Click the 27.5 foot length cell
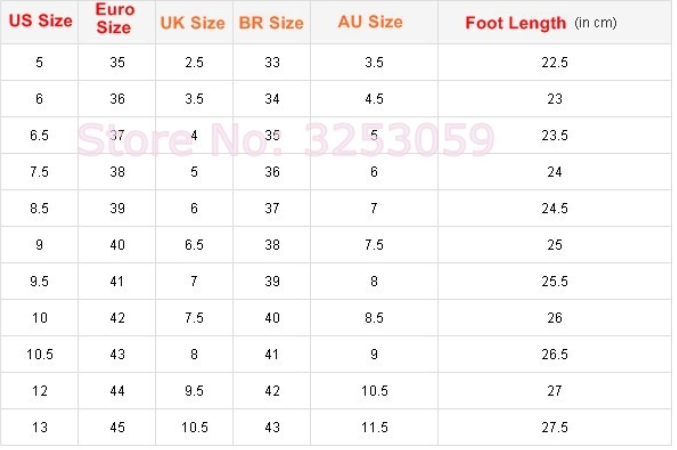Image resolution: width=677 pixels, height=450 pixels. (x=554, y=428)
